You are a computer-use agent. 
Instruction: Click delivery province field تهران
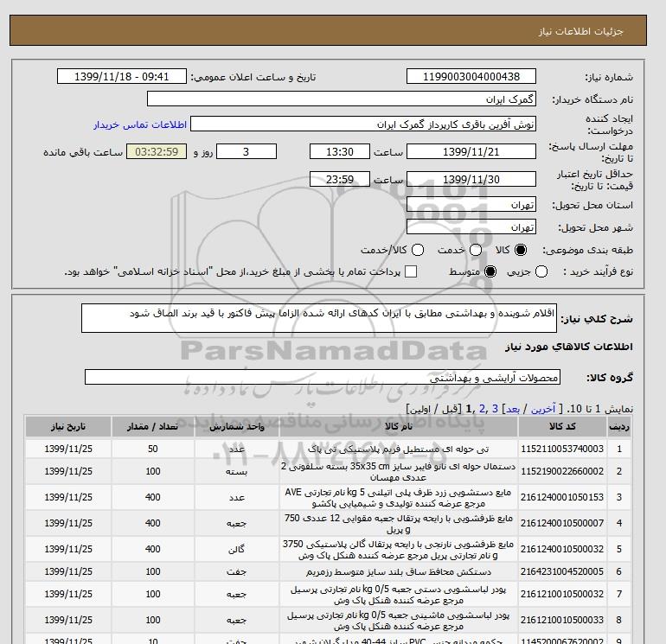(x=471, y=205)
